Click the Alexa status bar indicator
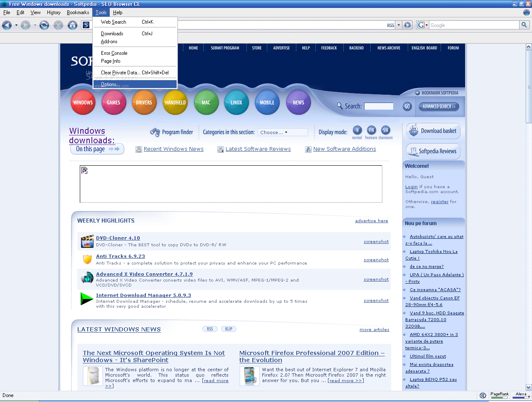The image size is (532, 402). [x=521, y=395]
